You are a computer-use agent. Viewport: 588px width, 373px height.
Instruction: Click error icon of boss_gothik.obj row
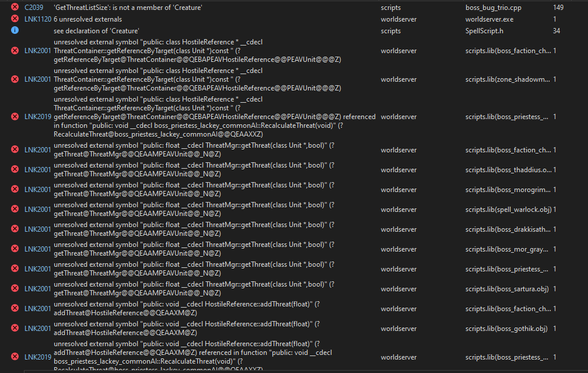(15, 328)
